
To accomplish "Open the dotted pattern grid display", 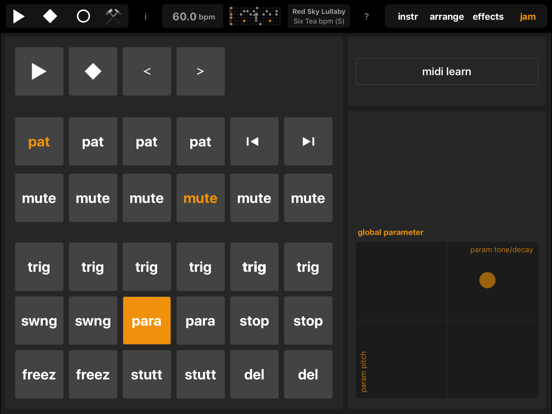I will [255, 17].
